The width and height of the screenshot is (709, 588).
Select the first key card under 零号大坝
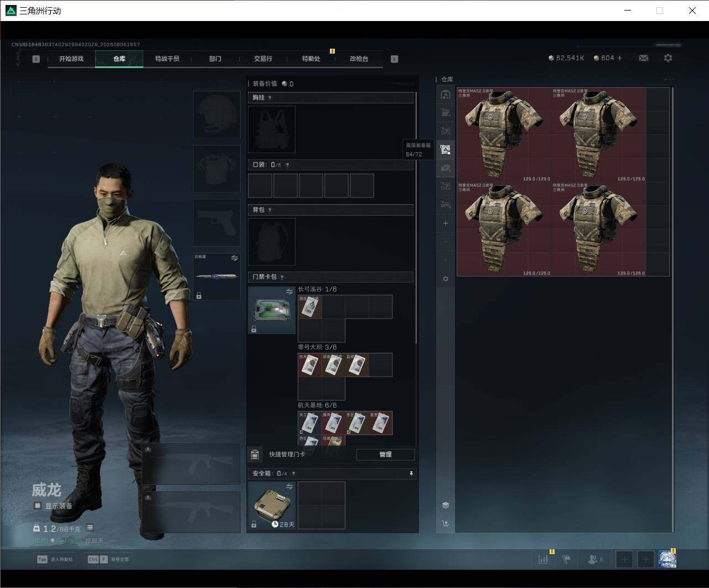[x=310, y=365]
